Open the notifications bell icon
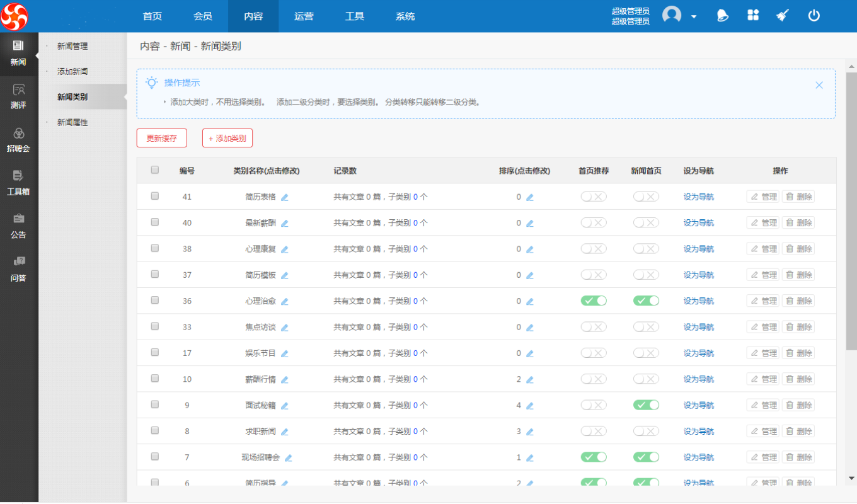857x504 pixels. point(722,14)
